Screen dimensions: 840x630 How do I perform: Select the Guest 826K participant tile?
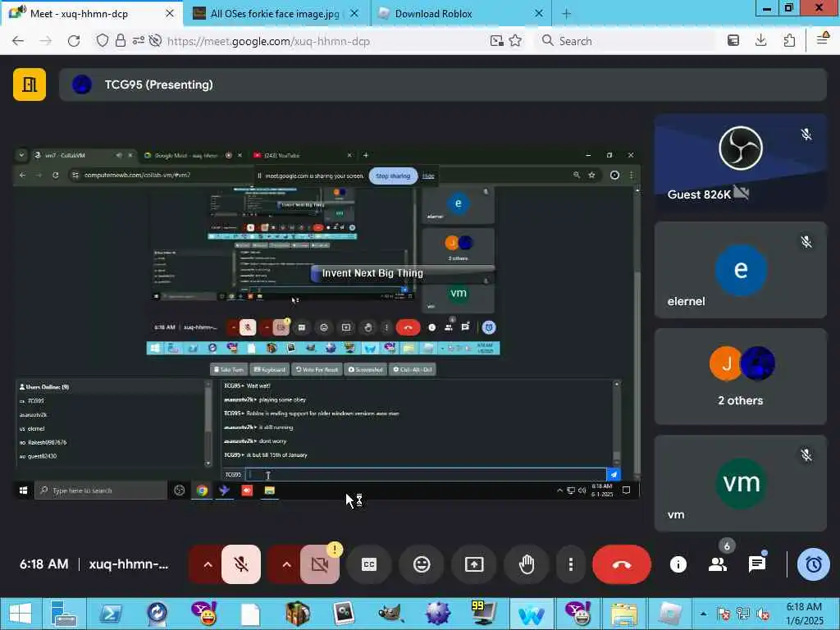pyautogui.click(x=741, y=162)
